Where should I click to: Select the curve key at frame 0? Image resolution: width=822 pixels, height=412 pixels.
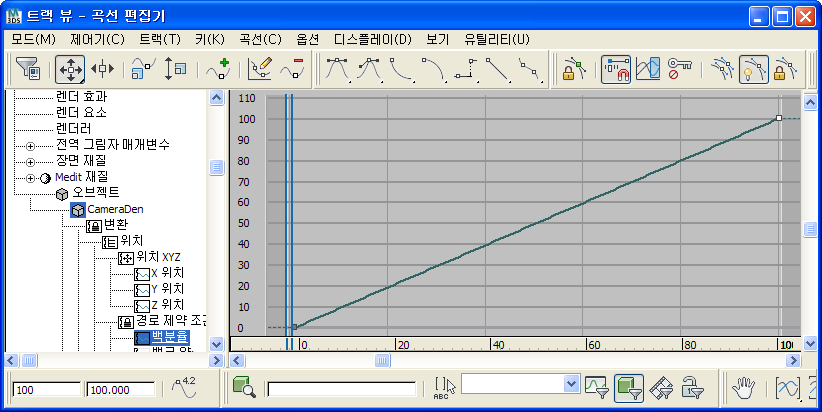pos(295,327)
